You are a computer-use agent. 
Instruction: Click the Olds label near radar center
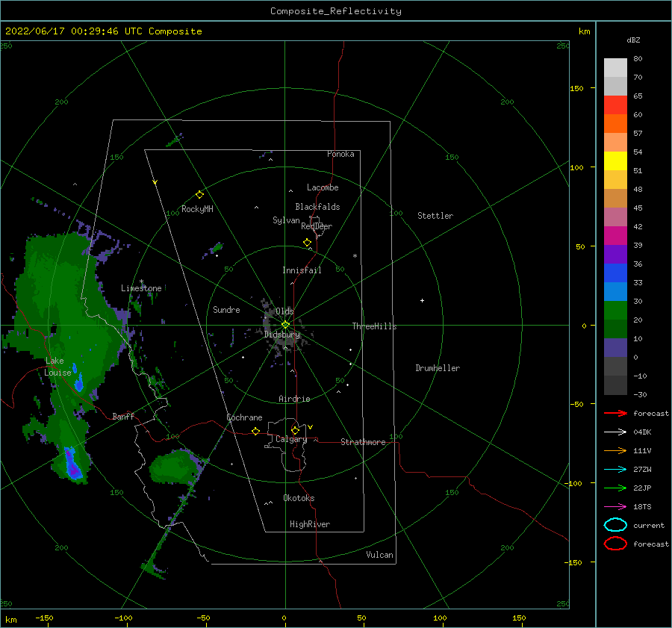pos(284,311)
